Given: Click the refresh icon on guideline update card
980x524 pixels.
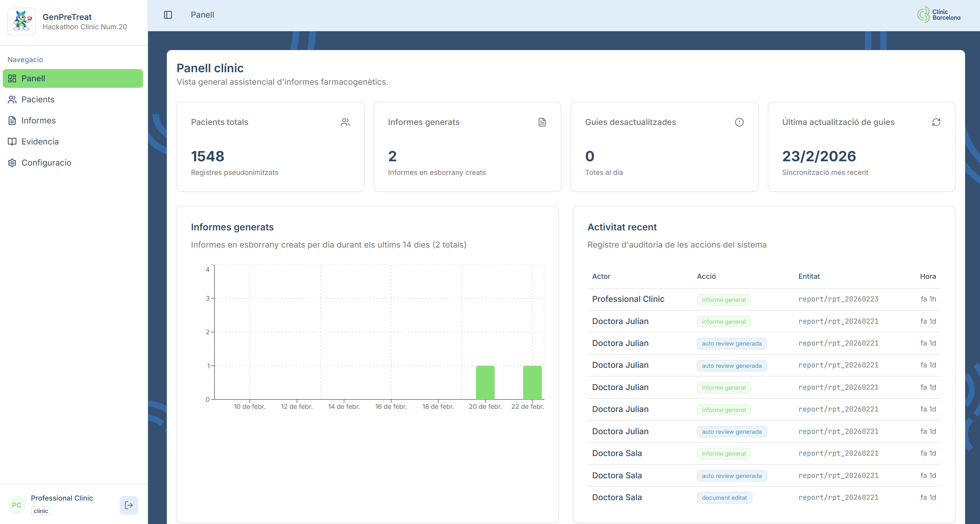Looking at the screenshot, I should [936, 122].
